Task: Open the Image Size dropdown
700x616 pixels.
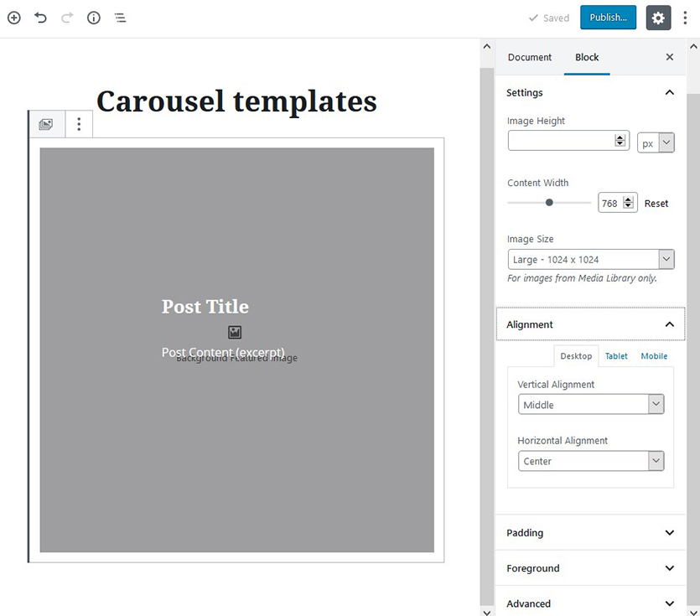Action: click(591, 259)
